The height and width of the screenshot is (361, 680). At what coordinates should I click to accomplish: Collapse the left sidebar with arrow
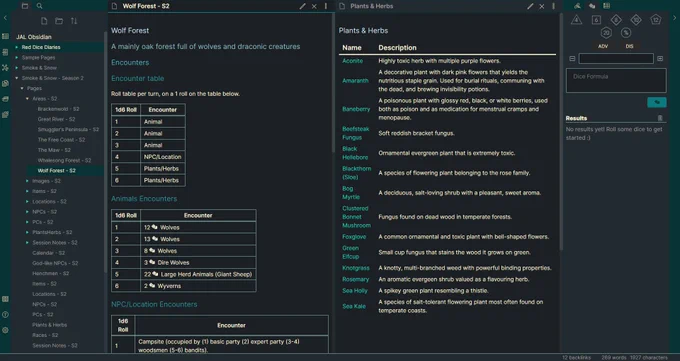point(5,18)
